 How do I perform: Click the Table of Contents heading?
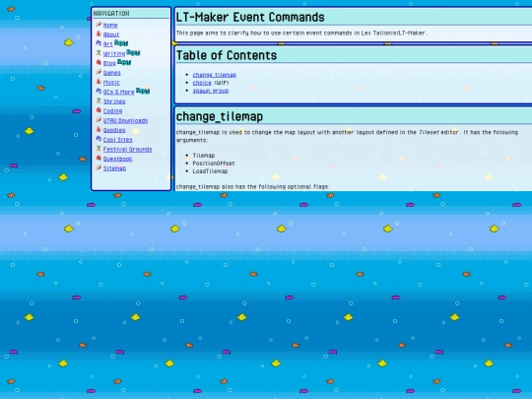click(227, 55)
